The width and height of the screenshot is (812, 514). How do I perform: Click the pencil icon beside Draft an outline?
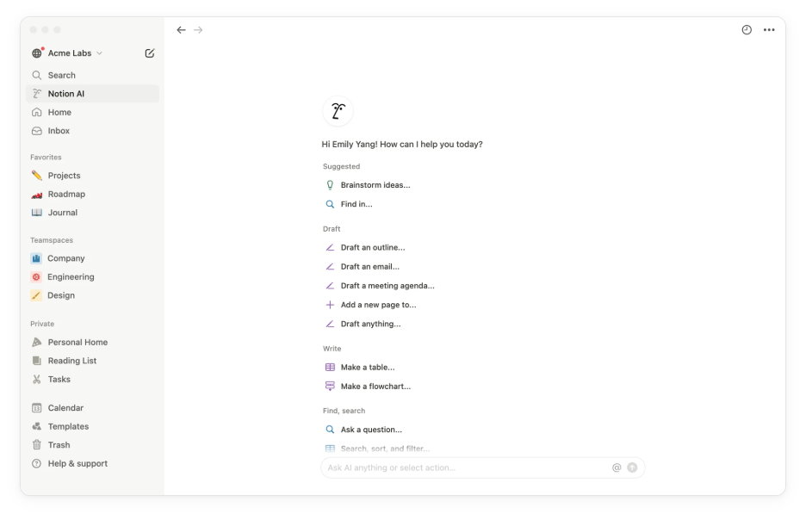tap(330, 248)
